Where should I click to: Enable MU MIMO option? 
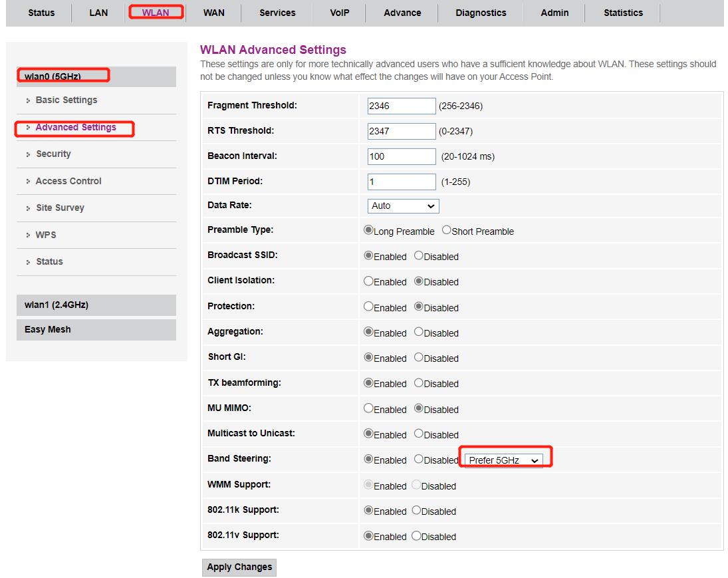368,409
